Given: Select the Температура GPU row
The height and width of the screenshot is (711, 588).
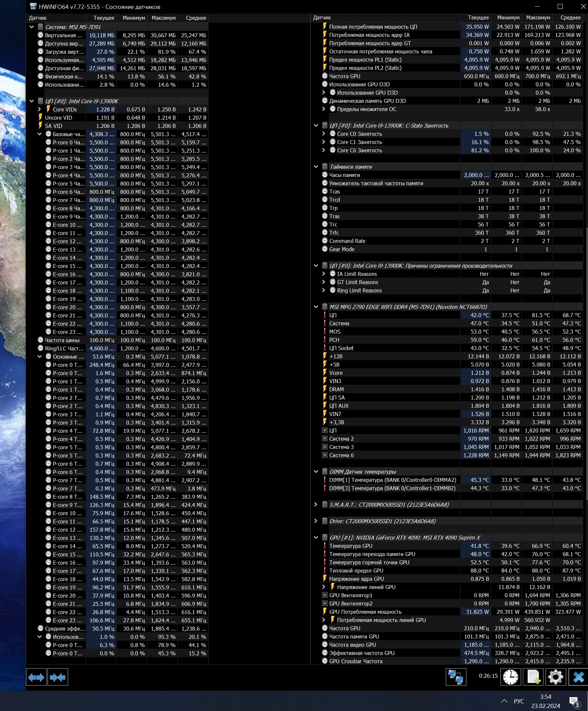Looking at the screenshot, I should 447,546.
